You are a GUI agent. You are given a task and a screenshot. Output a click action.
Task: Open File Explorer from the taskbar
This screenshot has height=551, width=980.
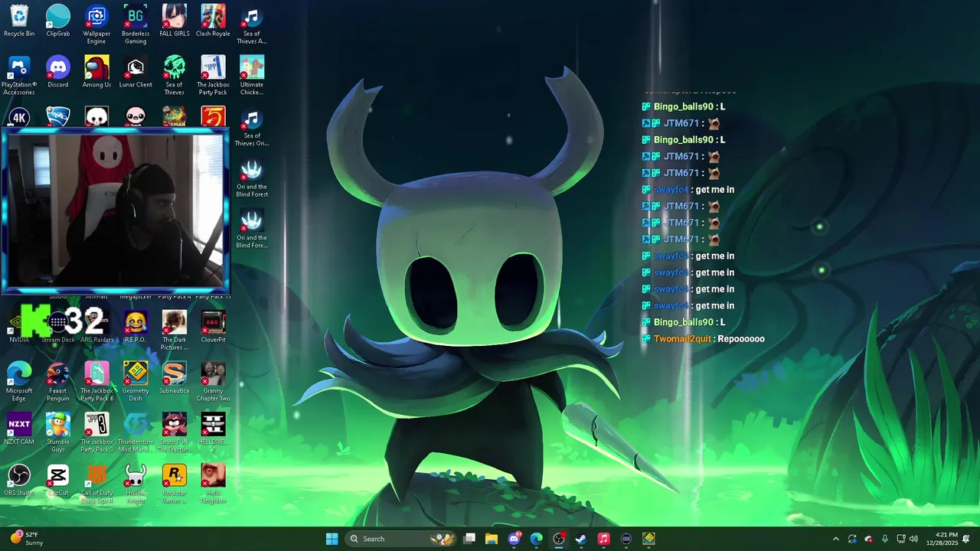(492, 539)
